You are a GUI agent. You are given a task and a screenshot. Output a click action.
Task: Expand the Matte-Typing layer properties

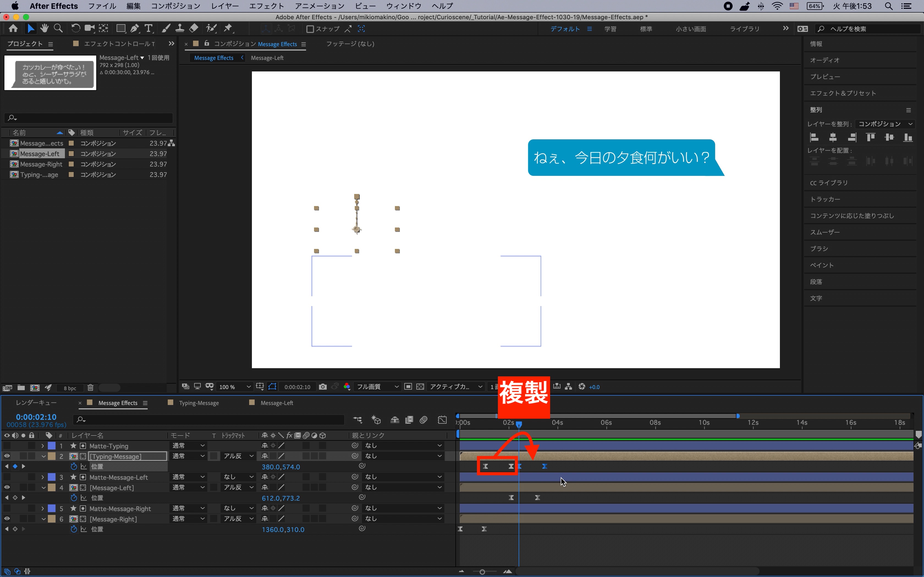coord(43,446)
